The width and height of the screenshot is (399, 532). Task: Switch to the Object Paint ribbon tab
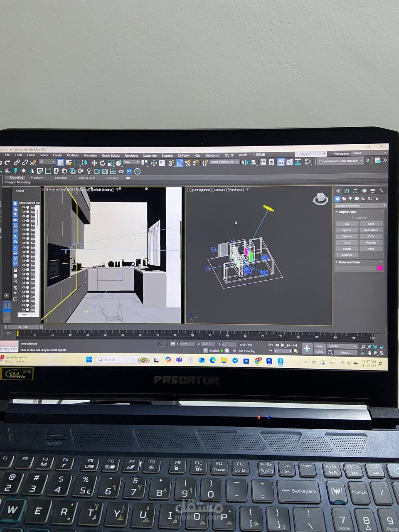87,178
